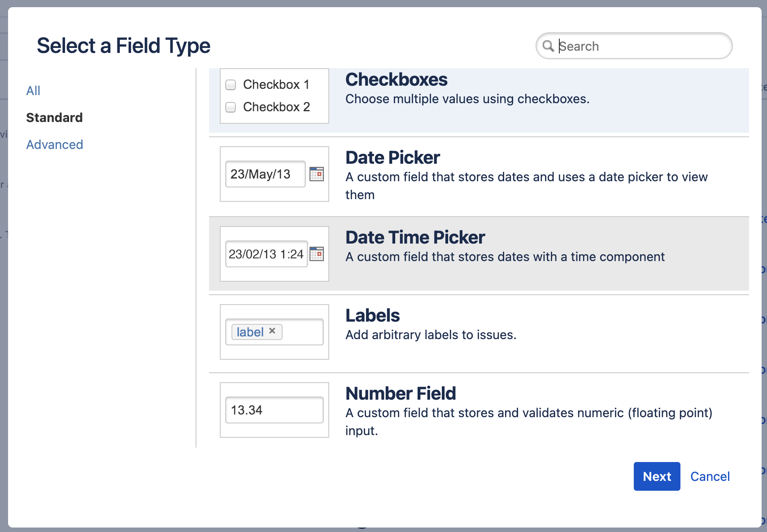
Task: Click the 13.34 number preview box
Action: coord(275,410)
